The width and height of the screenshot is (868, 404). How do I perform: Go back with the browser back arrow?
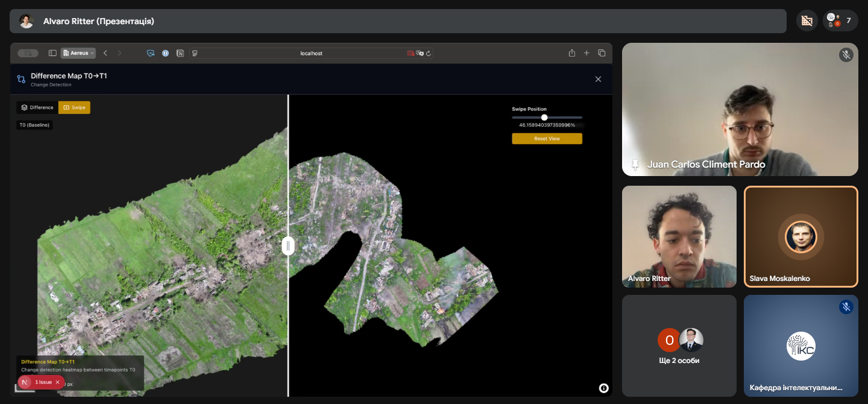coord(105,53)
